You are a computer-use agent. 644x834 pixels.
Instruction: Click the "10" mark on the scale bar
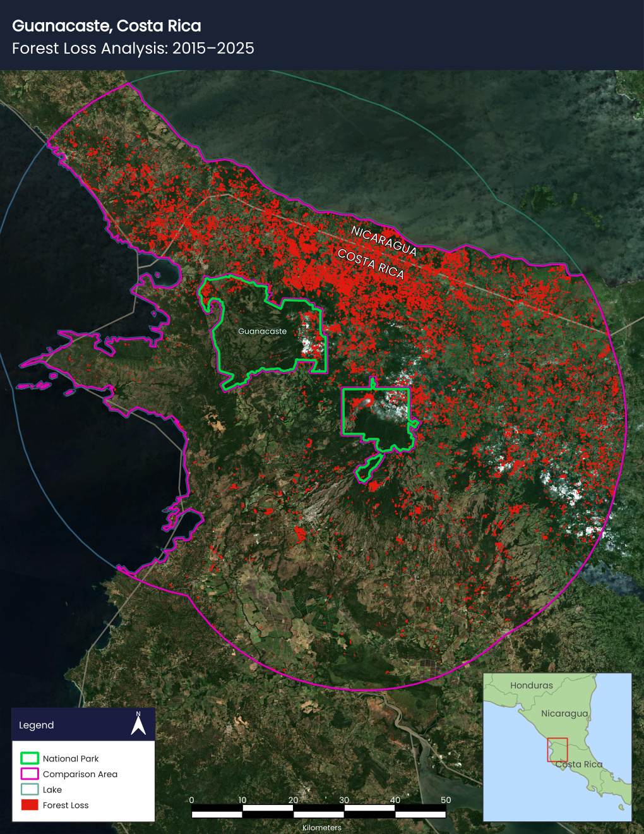pos(242,800)
